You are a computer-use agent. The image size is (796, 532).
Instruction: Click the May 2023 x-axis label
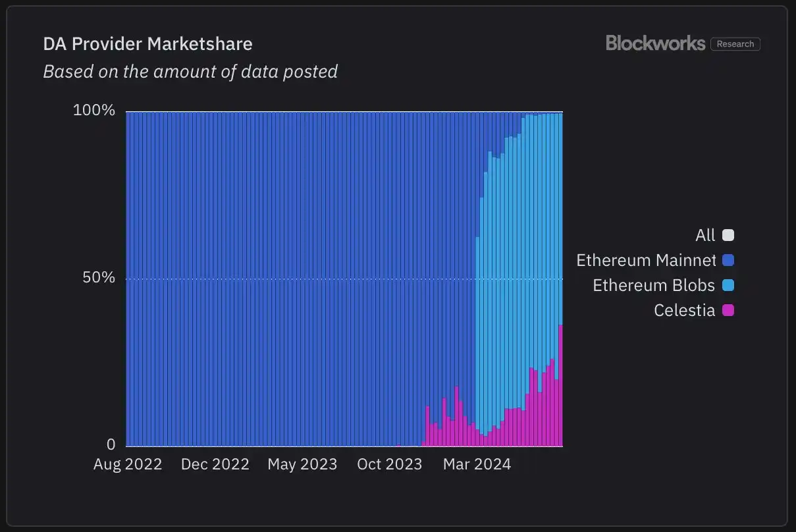tap(302, 464)
